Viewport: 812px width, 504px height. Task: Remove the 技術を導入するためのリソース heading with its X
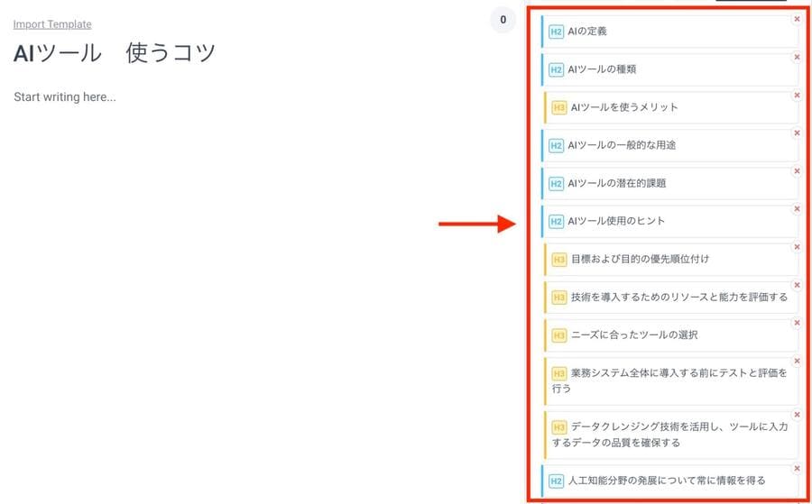click(797, 285)
